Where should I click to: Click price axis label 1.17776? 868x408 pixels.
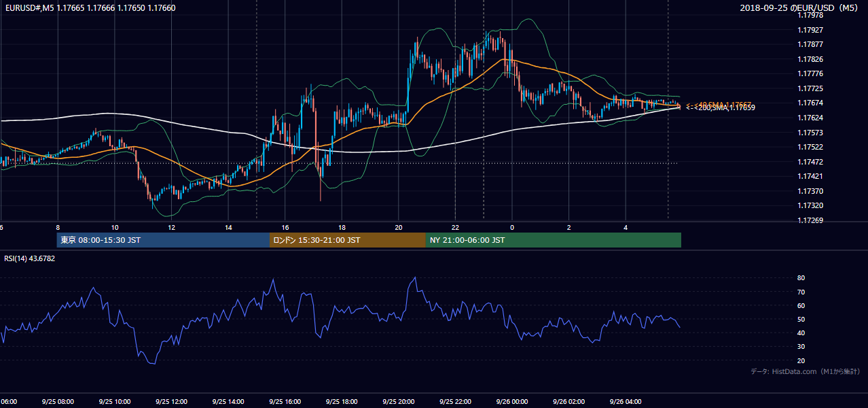pos(810,73)
